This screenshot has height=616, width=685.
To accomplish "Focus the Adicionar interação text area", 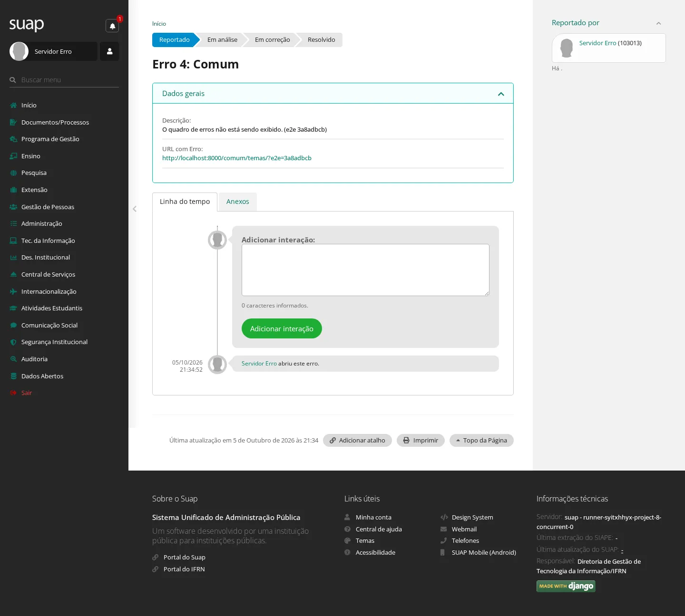I will [x=365, y=270].
